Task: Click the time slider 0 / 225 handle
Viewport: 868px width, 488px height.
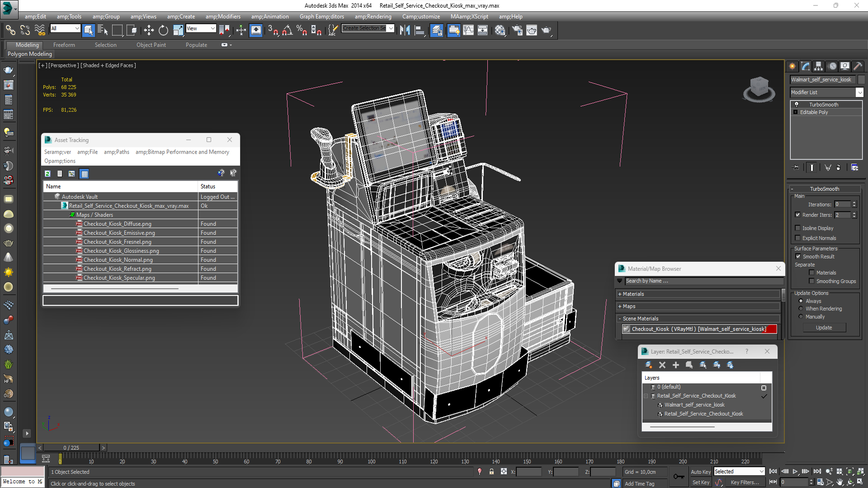Action: [x=71, y=448]
